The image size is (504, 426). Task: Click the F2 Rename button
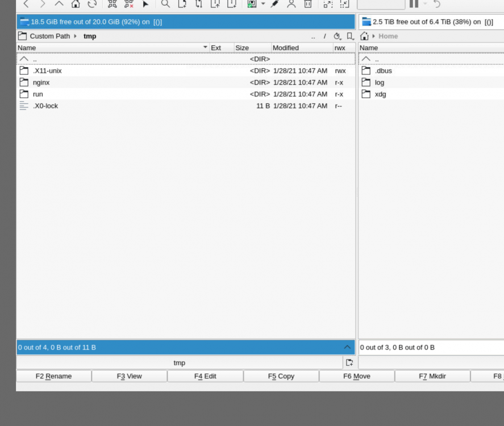[x=53, y=376]
